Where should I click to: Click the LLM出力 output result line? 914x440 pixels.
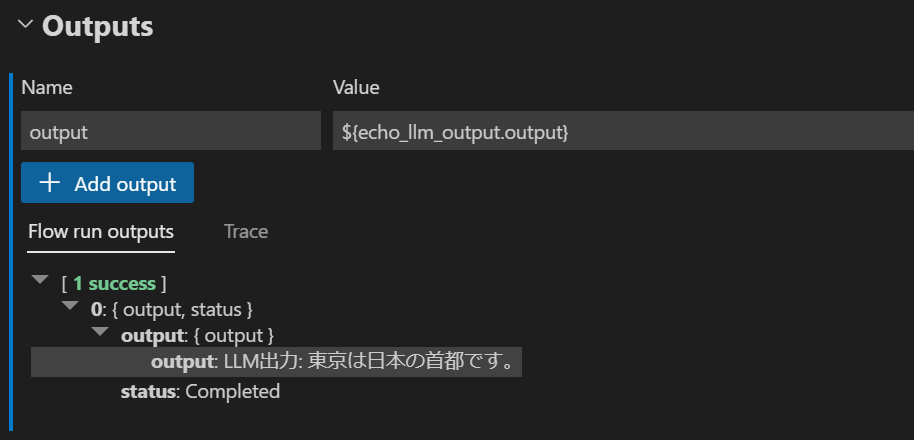276,362
